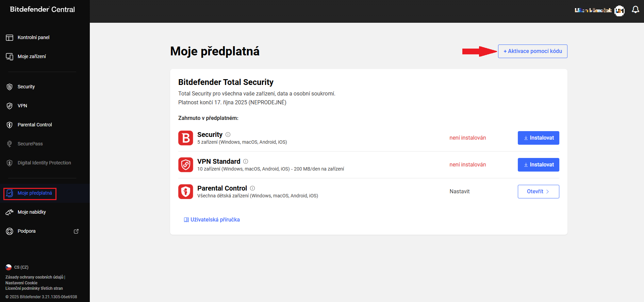The image size is (644, 302).
Task: Install Security with Instalovat button
Action: click(x=539, y=138)
